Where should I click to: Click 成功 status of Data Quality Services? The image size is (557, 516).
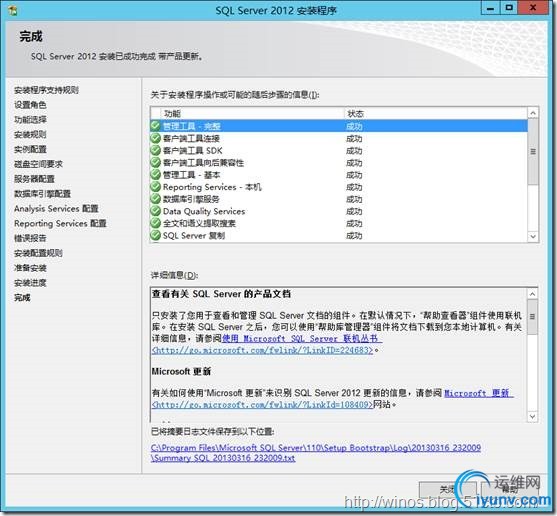354,211
